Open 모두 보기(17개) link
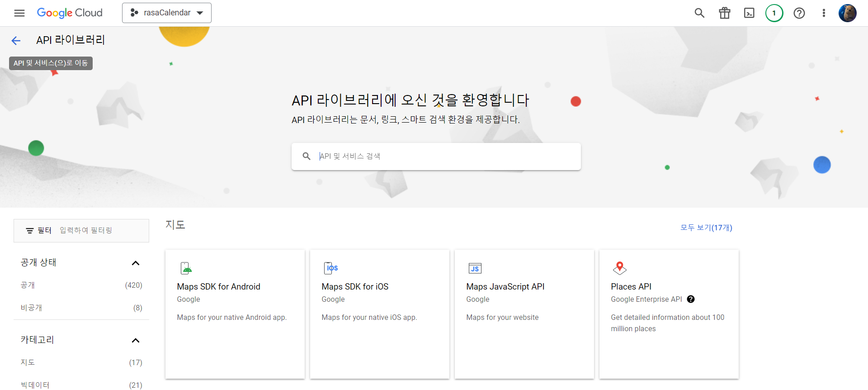 (706, 228)
